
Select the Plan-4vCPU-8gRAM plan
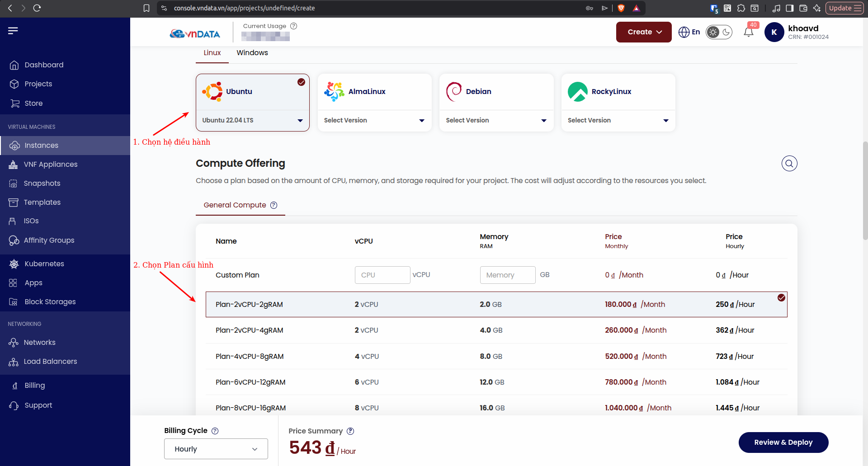tap(496, 357)
